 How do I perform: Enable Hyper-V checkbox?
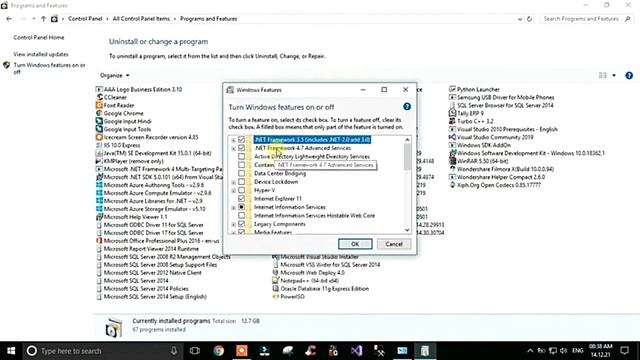[x=241, y=190]
